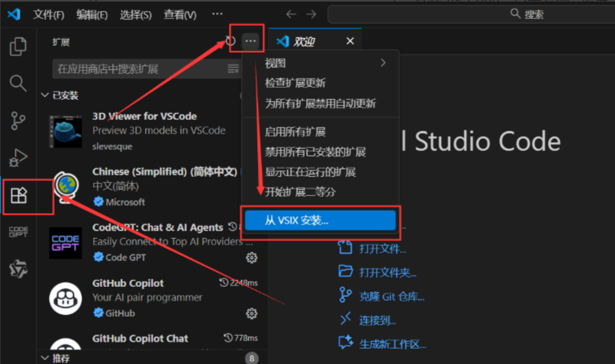This screenshot has width=615, height=364.
Task: Open settings gear for CodeGPT extension
Action: [251, 258]
